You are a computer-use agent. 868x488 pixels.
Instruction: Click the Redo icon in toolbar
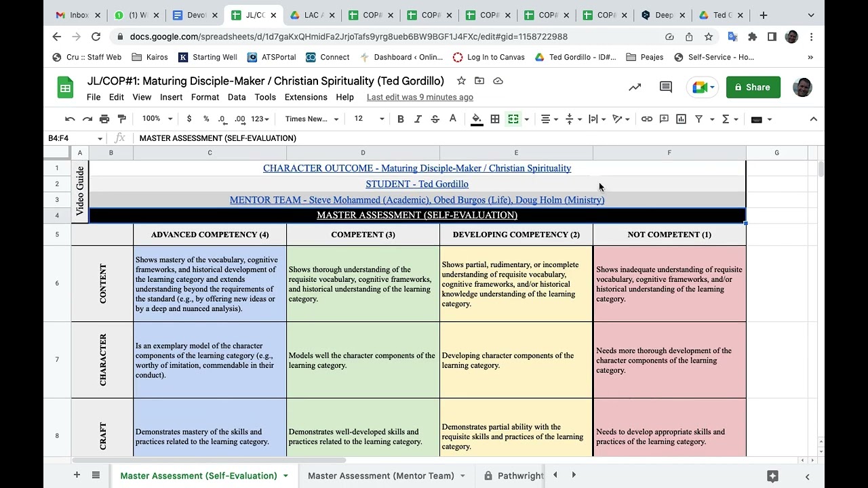click(87, 119)
